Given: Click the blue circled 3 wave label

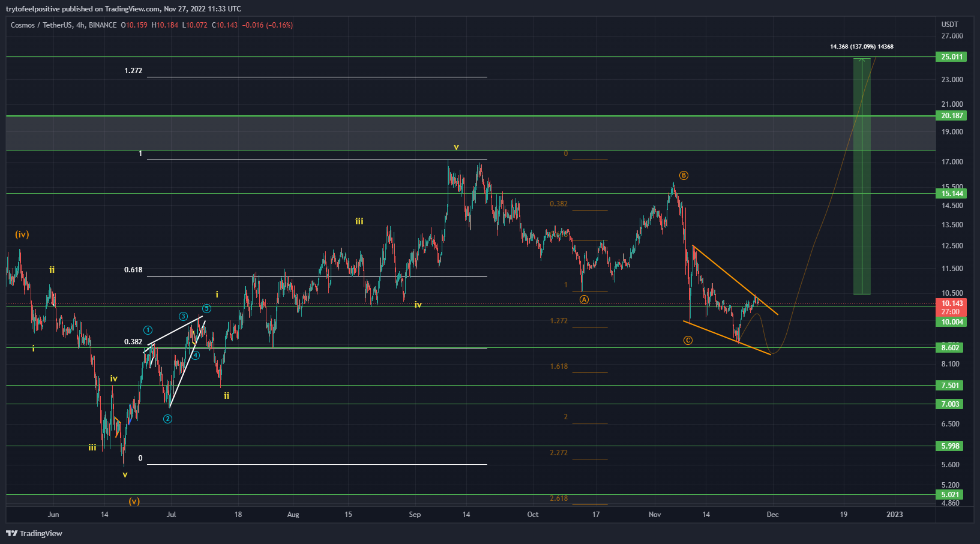Looking at the screenshot, I should point(183,317).
